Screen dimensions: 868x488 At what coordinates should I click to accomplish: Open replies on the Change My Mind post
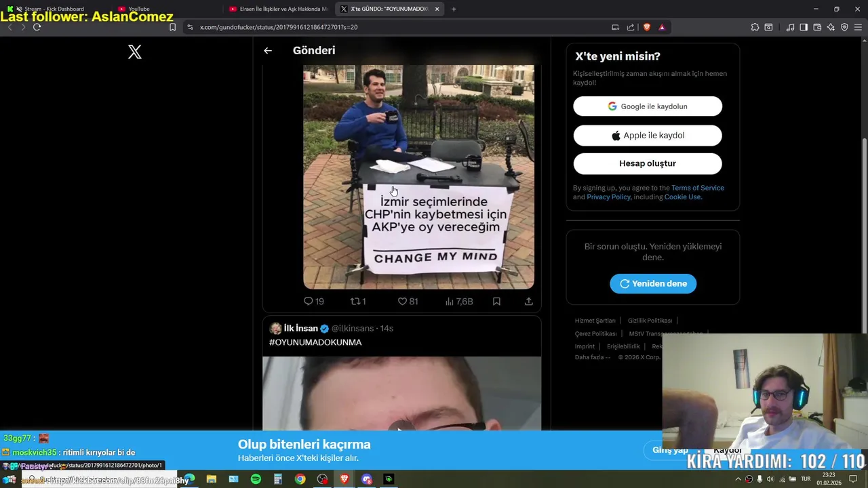coord(313,301)
